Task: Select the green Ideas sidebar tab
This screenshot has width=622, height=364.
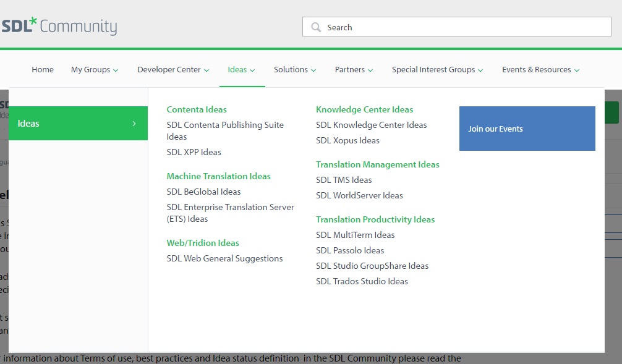Action: click(x=78, y=124)
